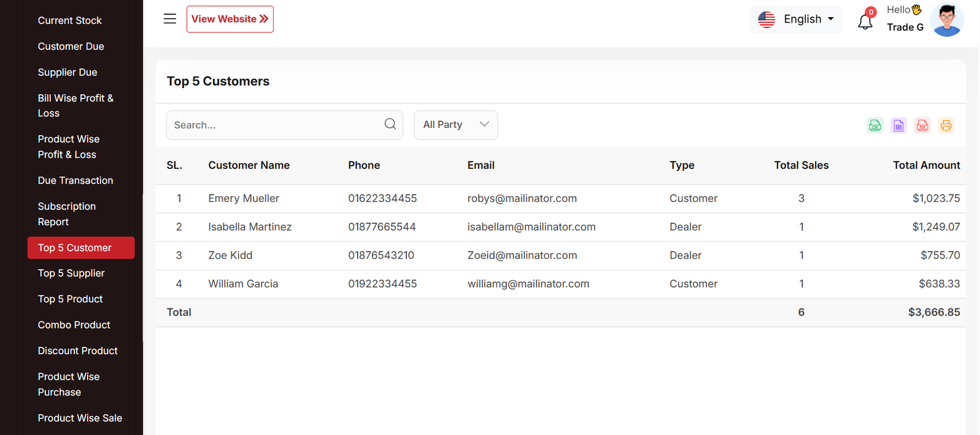This screenshot has width=980, height=435.
Task: Open Bill Wise Profit & Loss report
Action: point(75,105)
